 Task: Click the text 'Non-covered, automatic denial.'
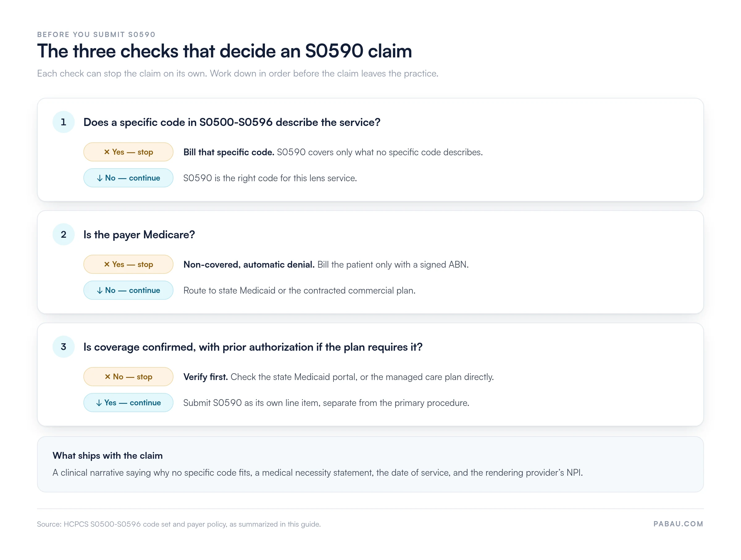point(249,265)
